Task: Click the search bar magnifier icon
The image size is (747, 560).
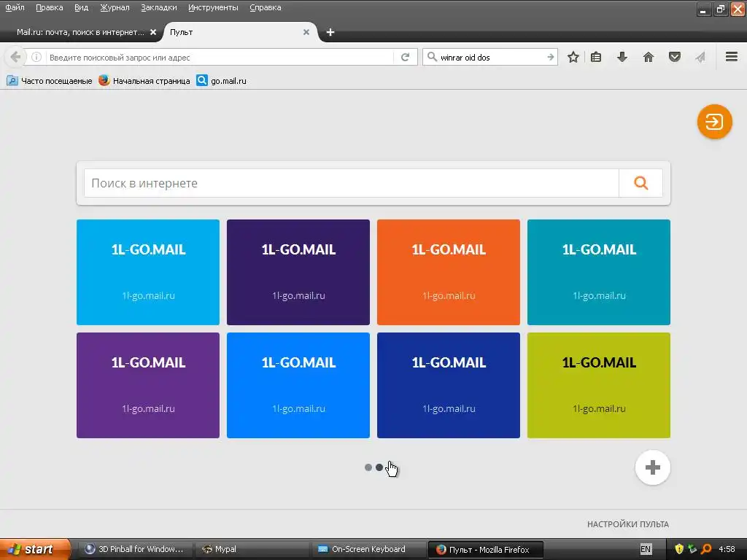Action: pyautogui.click(x=432, y=57)
